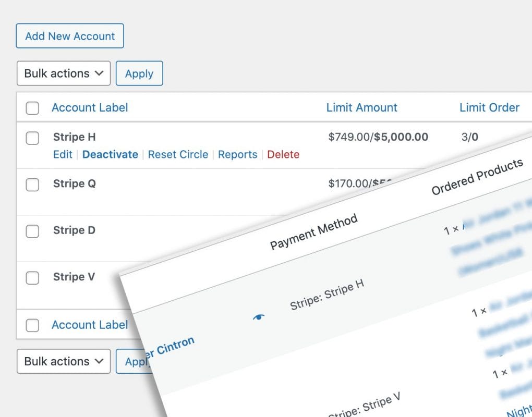Edit the Stripe H account
This screenshot has width=532, height=417.
63,154
